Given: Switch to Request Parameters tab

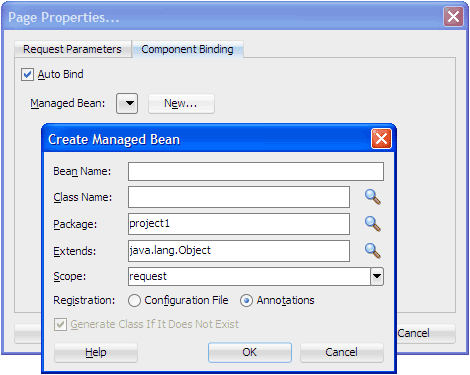Looking at the screenshot, I should (72, 49).
